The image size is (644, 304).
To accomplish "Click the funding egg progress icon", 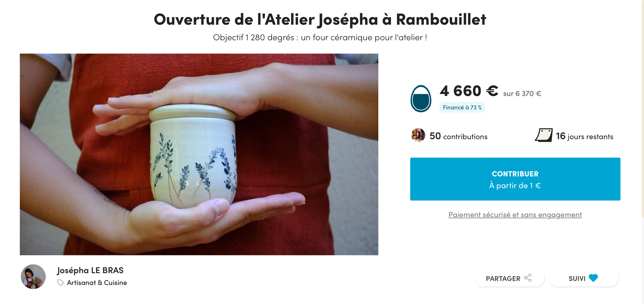I will 421,98.
